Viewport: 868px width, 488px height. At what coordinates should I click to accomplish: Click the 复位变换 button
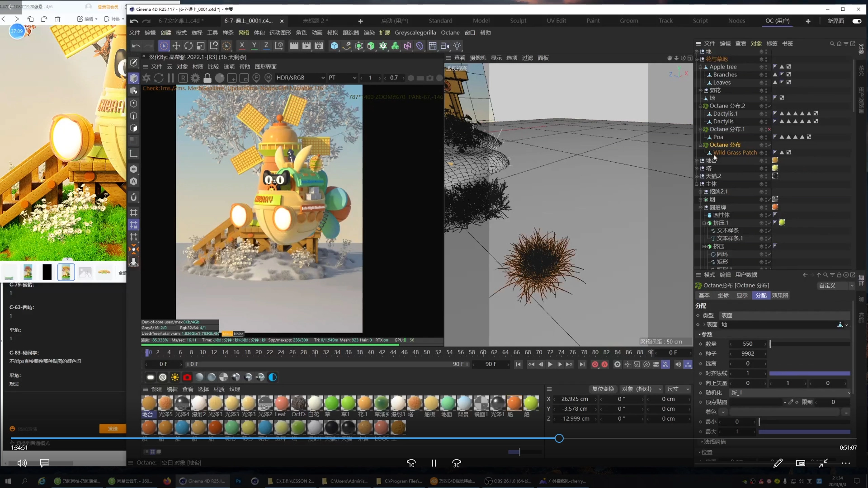pos(603,389)
